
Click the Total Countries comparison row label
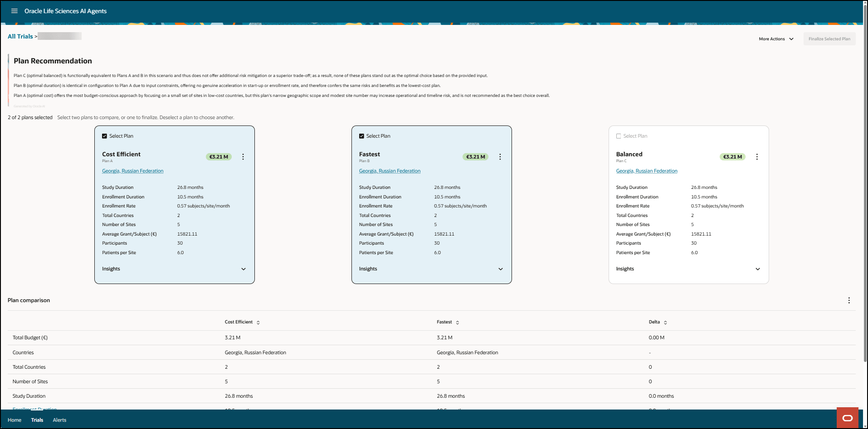(29, 367)
